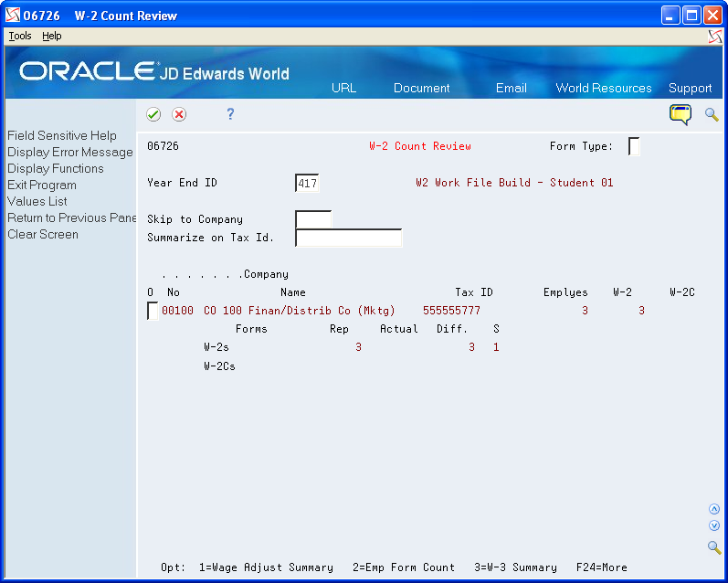Screen dimensions: 728x583
Task: Click 2=Emp Form Count option text
Action: click(404, 567)
